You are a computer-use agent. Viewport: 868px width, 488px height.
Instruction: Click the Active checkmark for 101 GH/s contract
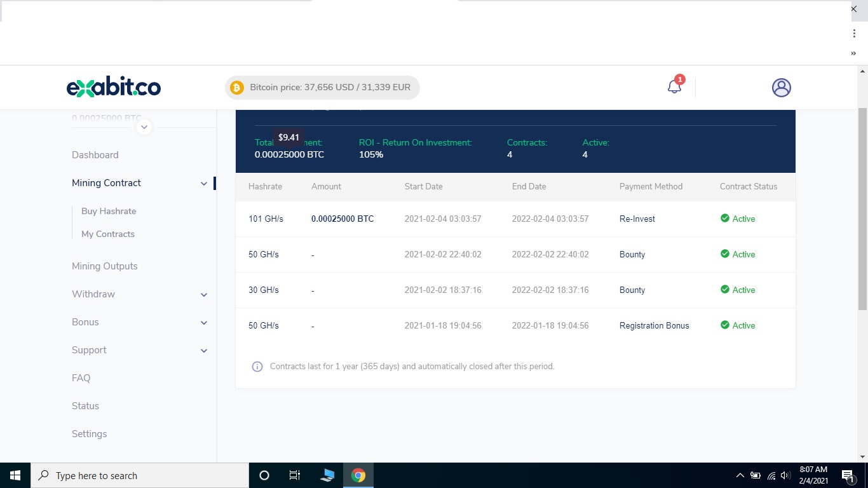coord(724,219)
